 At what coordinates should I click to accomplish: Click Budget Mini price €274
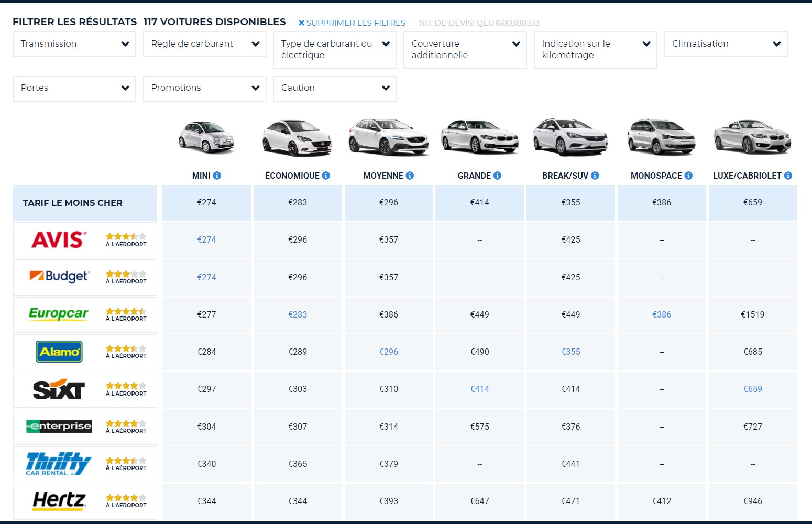tap(206, 277)
